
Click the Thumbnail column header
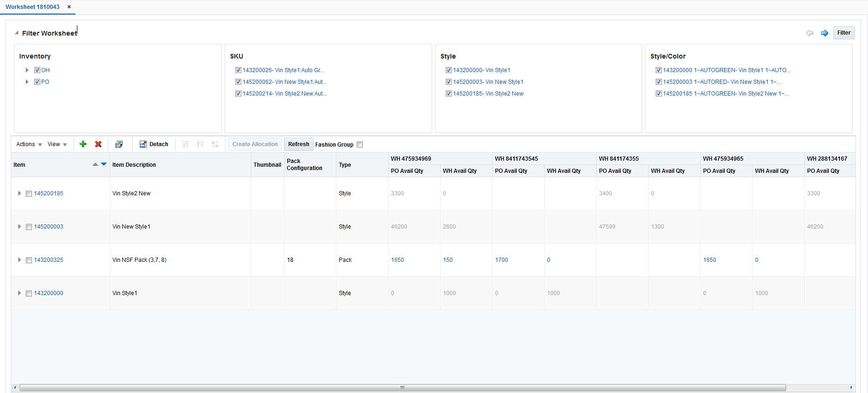click(267, 165)
